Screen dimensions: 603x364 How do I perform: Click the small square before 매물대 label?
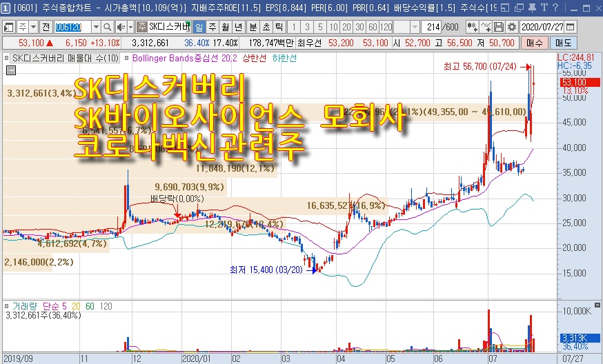(6, 58)
